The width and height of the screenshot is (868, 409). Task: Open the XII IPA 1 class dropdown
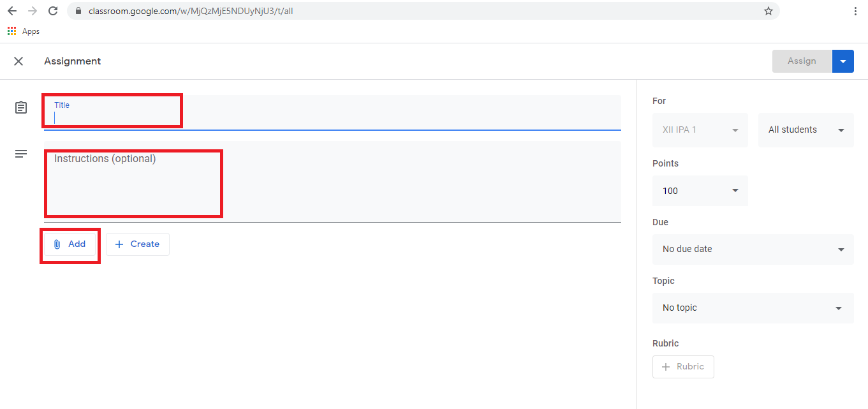700,130
